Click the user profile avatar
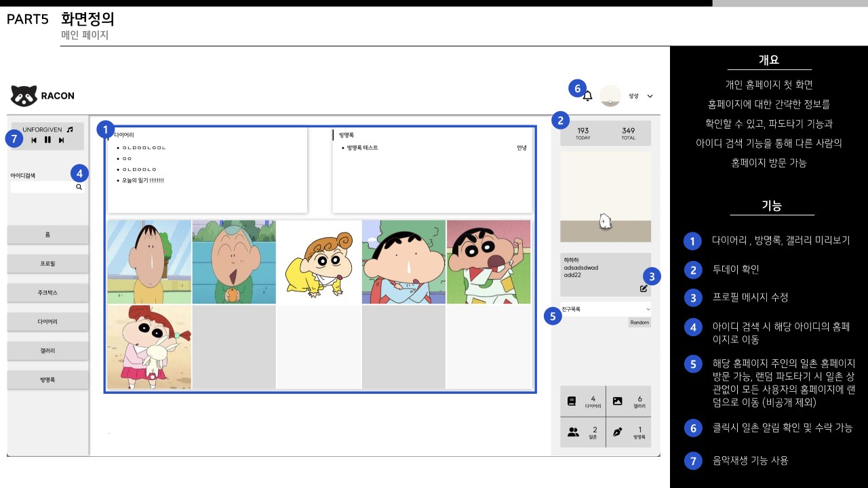This screenshot has height=488, width=868. coord(610,96)
